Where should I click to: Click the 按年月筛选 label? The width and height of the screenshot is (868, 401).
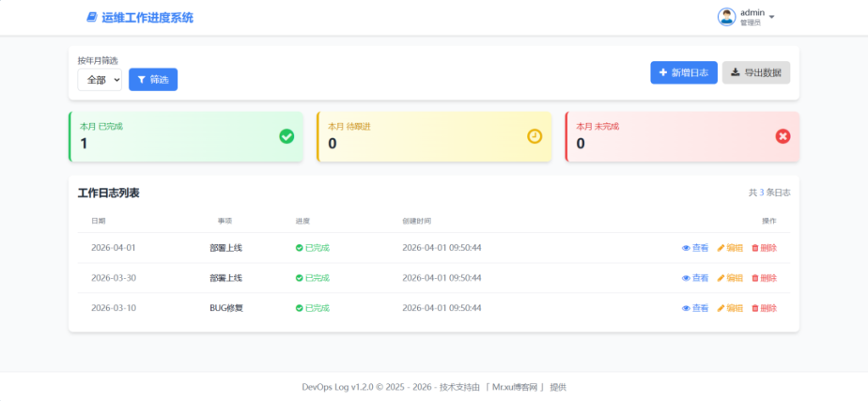tap(98, 60)
